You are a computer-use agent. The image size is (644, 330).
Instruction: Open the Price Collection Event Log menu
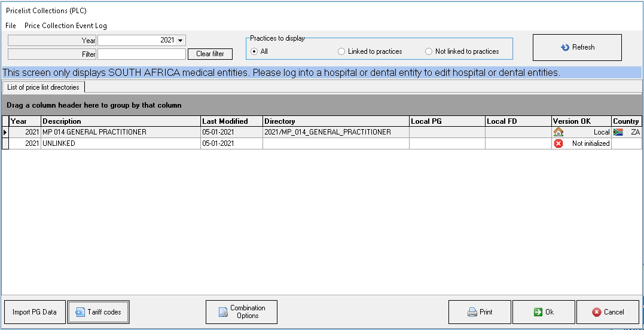click(x=66, y=26)
